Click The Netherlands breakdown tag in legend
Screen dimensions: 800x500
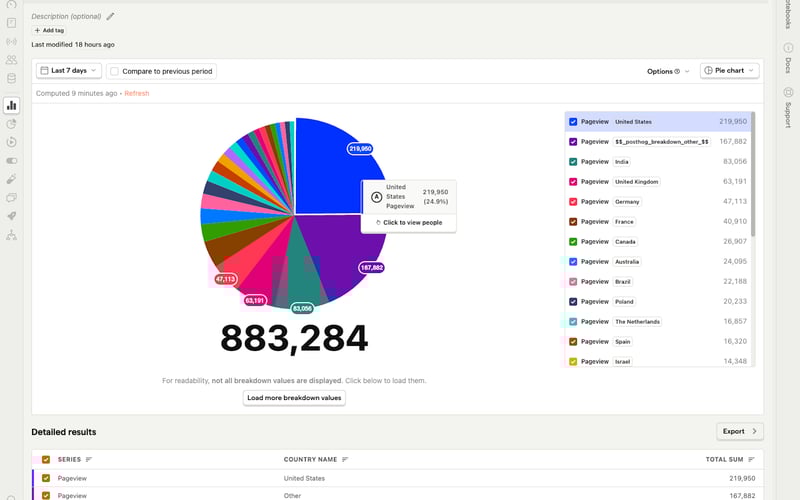tap(637, 322)
